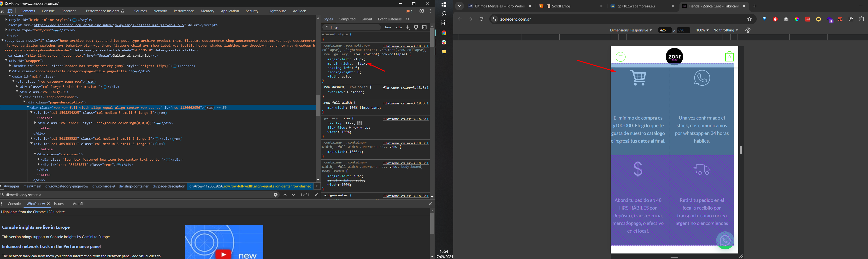
Task: Clear the DOM search field text
Action: [x=276, y=195]
